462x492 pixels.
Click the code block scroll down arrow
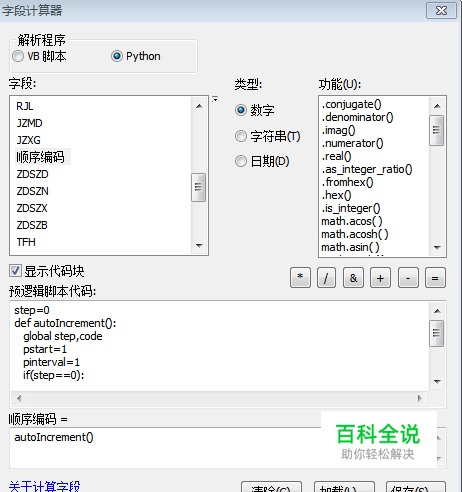tap(437, 381)
